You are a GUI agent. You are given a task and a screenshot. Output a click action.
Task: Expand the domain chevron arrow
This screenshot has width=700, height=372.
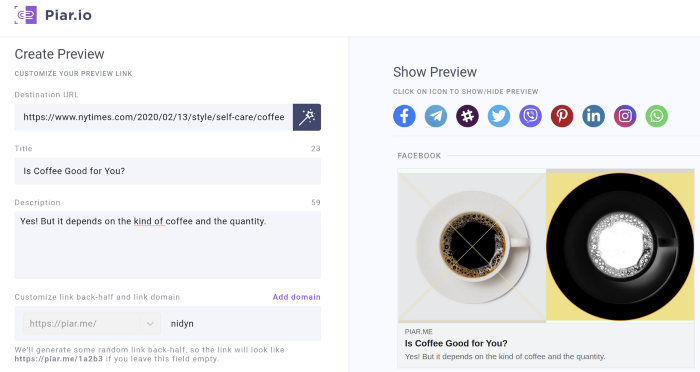click(150, 323)
